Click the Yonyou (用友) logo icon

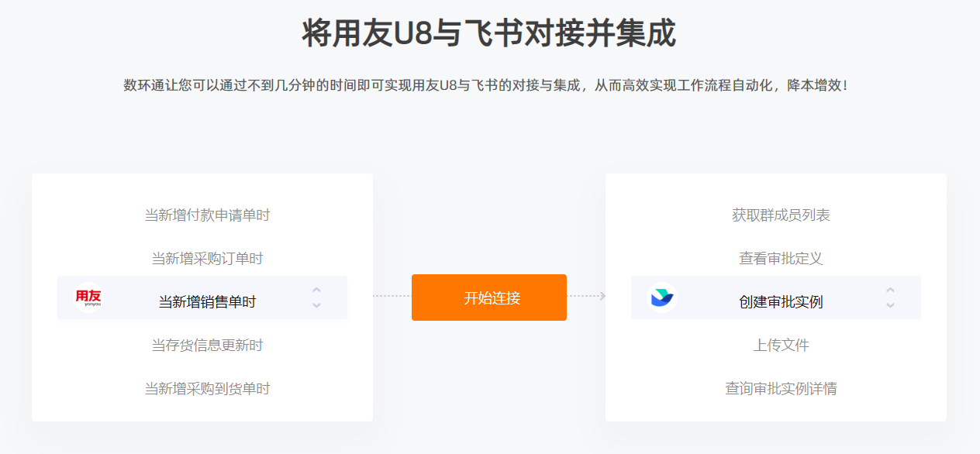[x=88, y=298]
